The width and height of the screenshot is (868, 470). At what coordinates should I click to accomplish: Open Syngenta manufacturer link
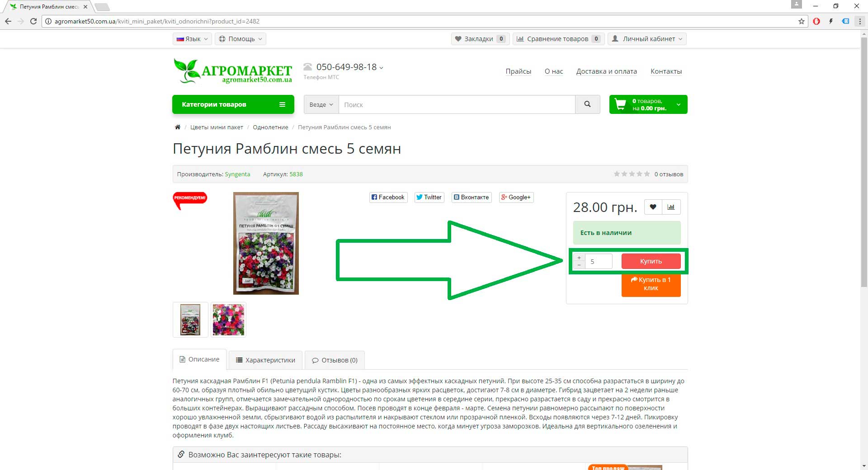(x=237, y=174)
